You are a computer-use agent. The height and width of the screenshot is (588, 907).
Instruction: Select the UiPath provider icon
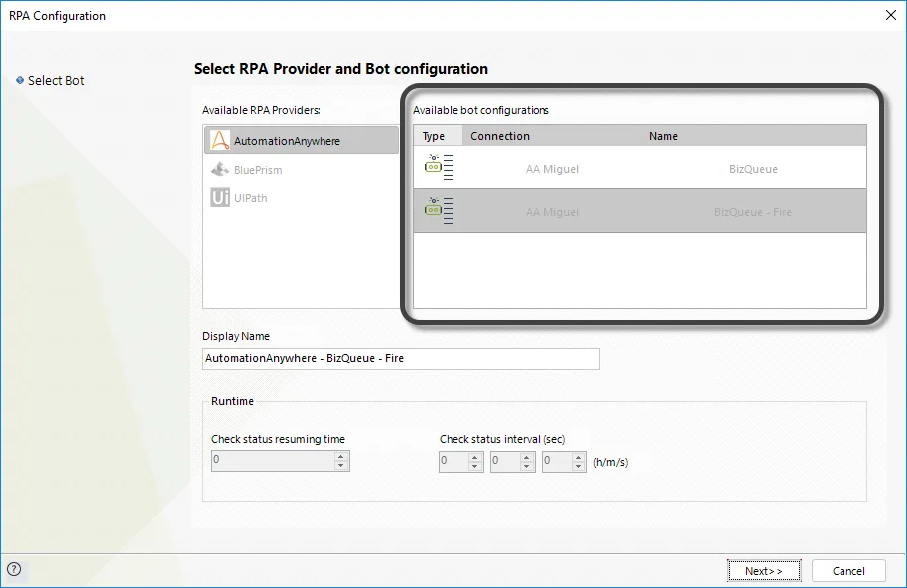[220, 197]
